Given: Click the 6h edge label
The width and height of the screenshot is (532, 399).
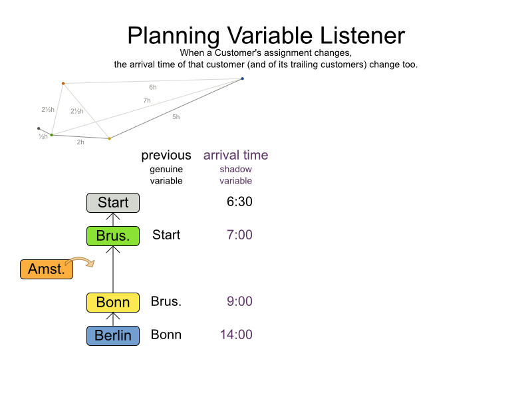Looking at the screenshot, I should (x=153, y=87).
